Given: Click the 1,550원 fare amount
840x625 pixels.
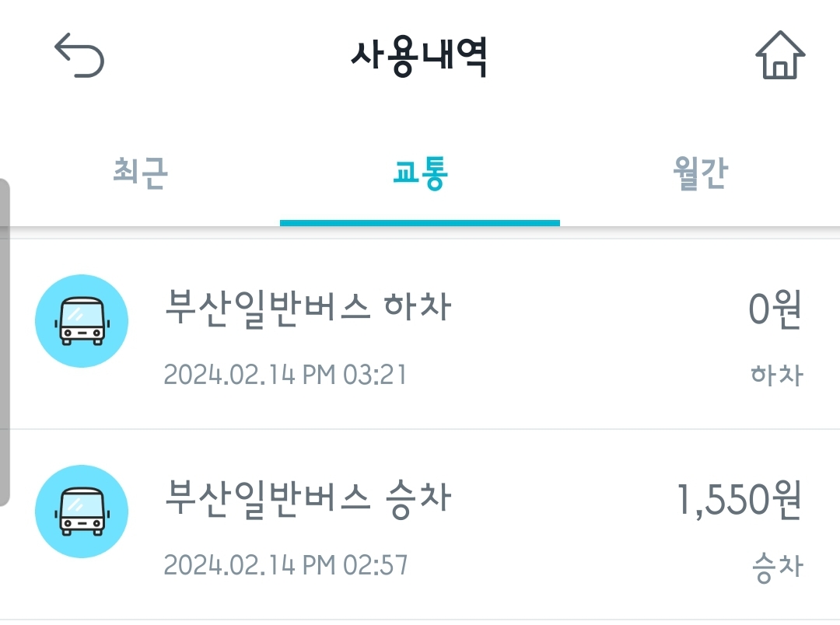Looking at the screenshot, I should tap(738, 500).
